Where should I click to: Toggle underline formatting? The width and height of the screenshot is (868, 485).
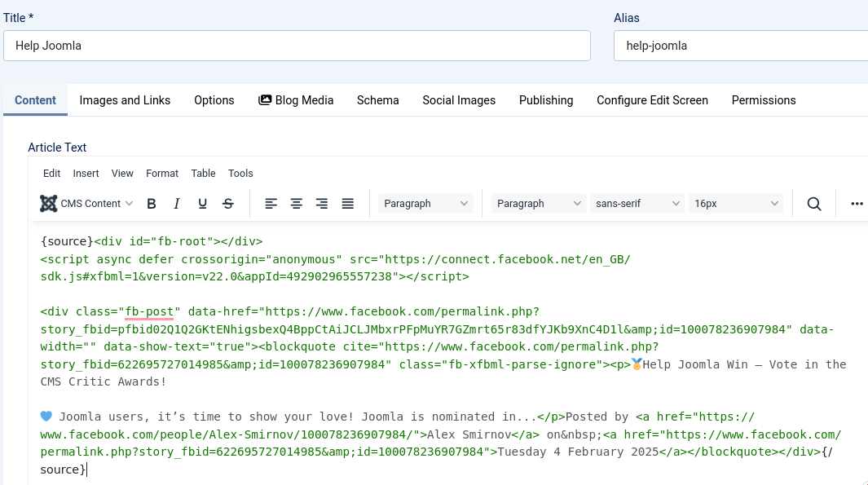tap(202, 204)
